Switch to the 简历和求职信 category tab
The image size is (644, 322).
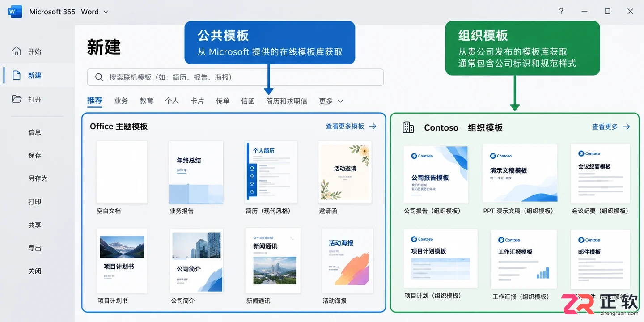coord(287,101)
